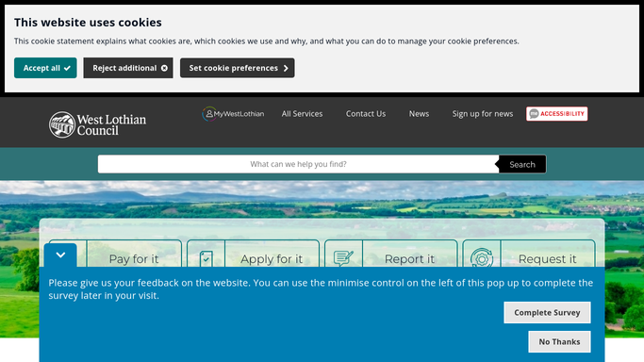Click the Report it notepad icon
644x362 pixels.
[x=343, y=258]
